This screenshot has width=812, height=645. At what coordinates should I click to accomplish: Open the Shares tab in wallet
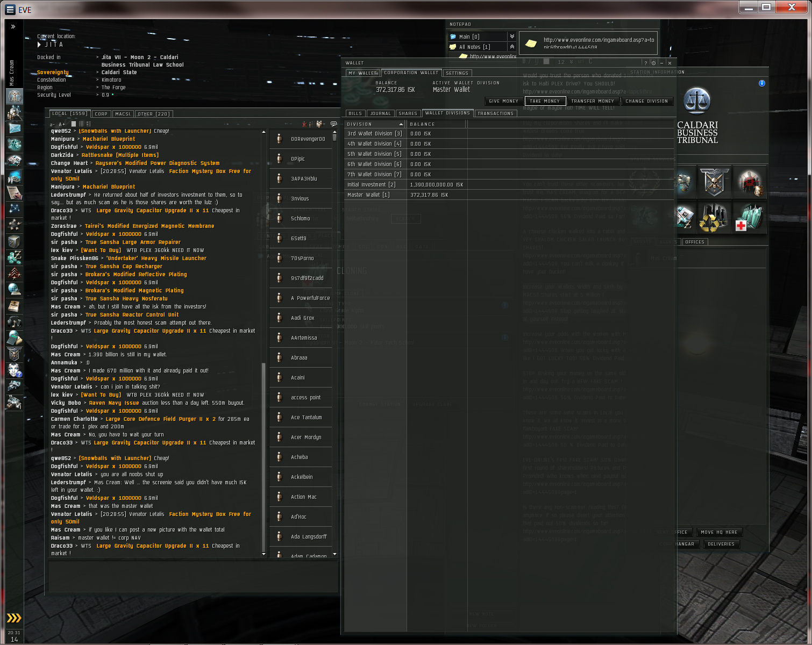coord(408,113)
